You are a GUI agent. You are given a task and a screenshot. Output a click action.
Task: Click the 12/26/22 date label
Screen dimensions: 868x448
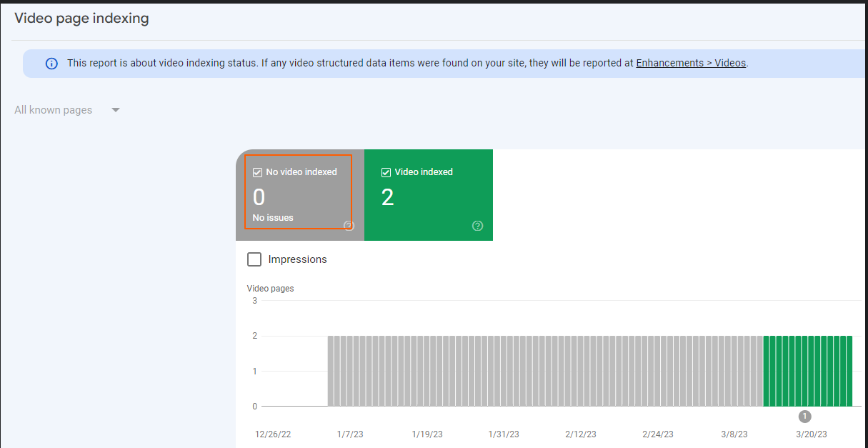tap(272, 434)
